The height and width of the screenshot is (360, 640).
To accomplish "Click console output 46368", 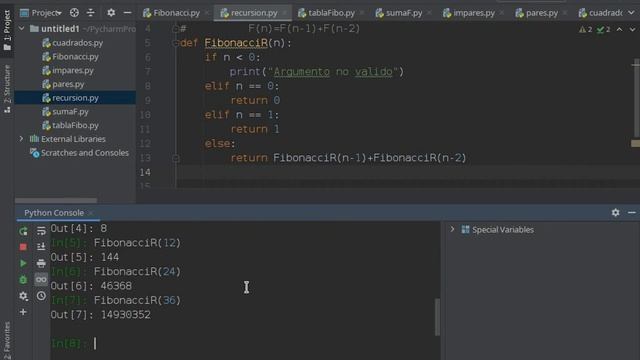I will [x=116, y=286].
